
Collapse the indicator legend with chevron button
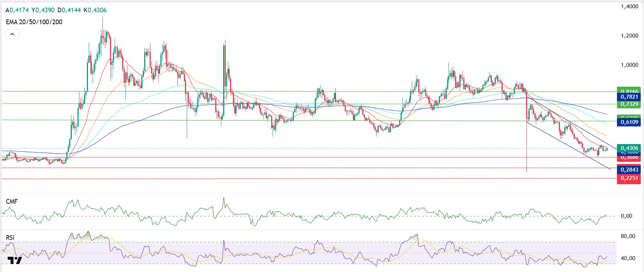pyautogui.click(x=12, y=34)
